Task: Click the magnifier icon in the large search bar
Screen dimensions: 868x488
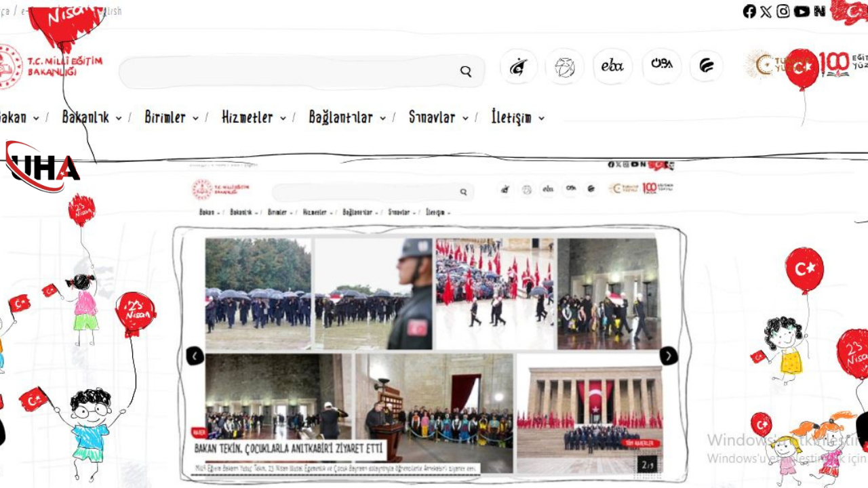Action: 466,71
